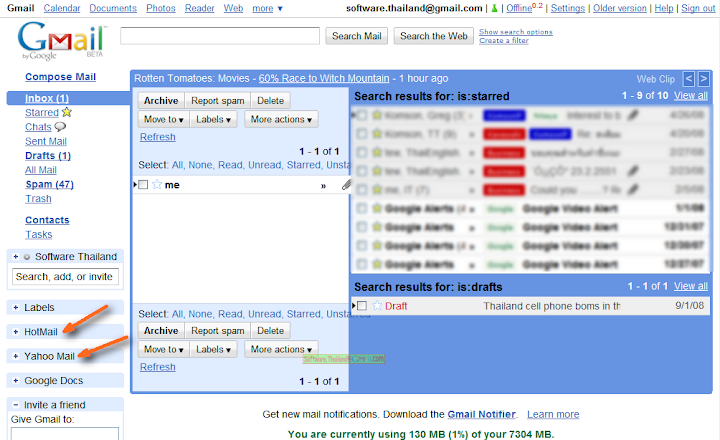720x440 pixels.
Task: Show the previous web clip with left arrow
Action: click(x=688, y=79)
